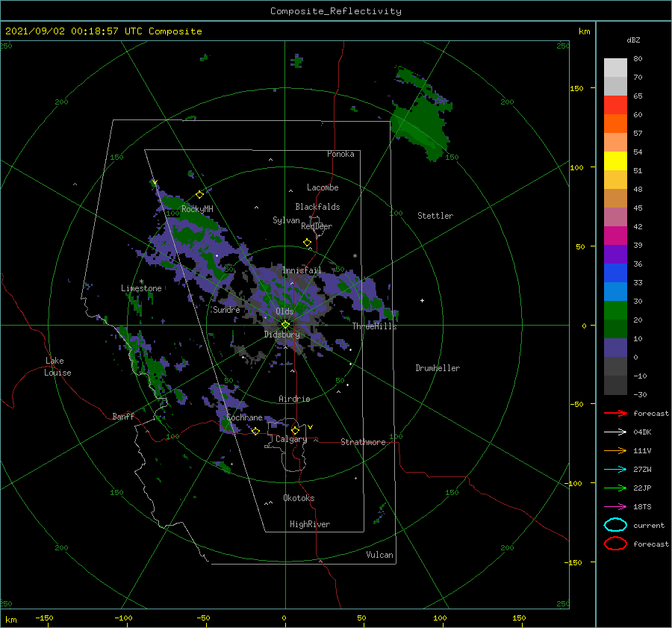Click the Didsbury city label
The width and height of the screenshot is (672, 628).
(282, 335)
